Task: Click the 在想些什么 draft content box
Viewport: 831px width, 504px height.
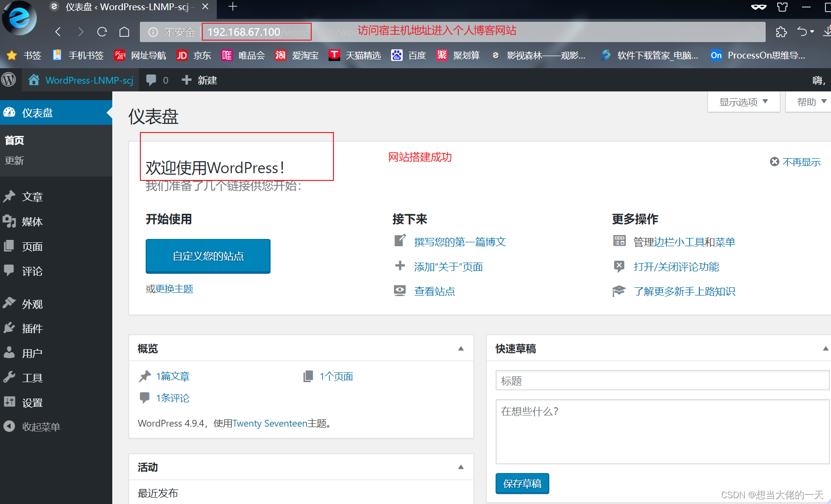Action: pos(663,431)
